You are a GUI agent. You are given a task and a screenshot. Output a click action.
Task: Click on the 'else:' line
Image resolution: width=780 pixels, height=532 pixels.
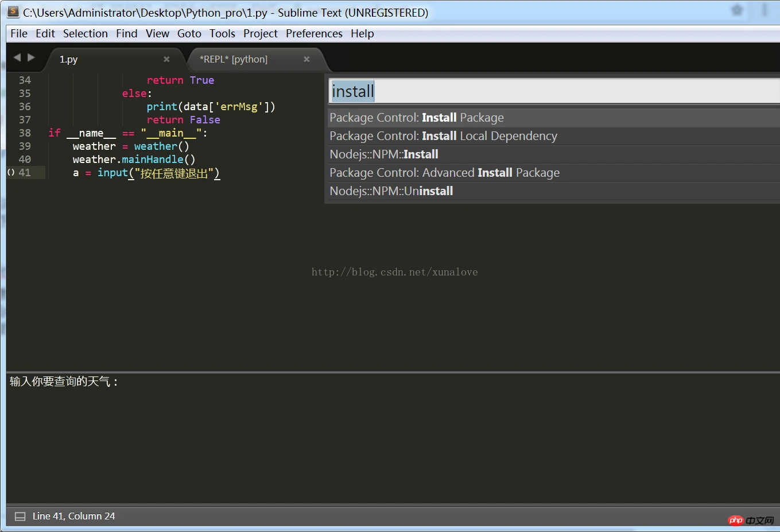pyautogui.click(x=137, y=94)
